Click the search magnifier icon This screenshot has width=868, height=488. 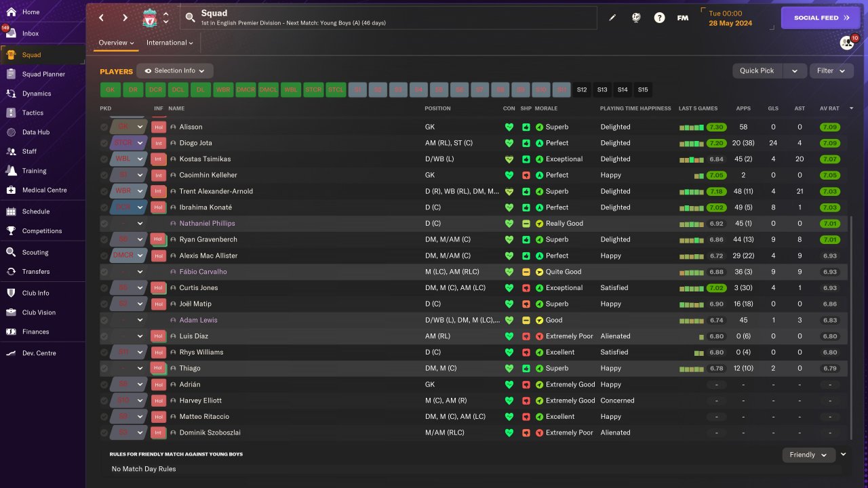(x=190, y=18)
